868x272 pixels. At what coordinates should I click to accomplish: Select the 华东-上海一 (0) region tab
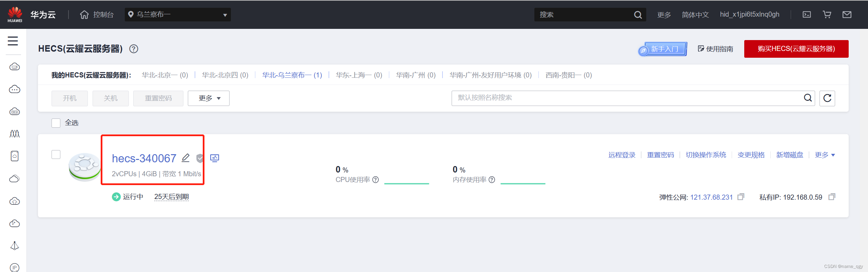point(359,75)
